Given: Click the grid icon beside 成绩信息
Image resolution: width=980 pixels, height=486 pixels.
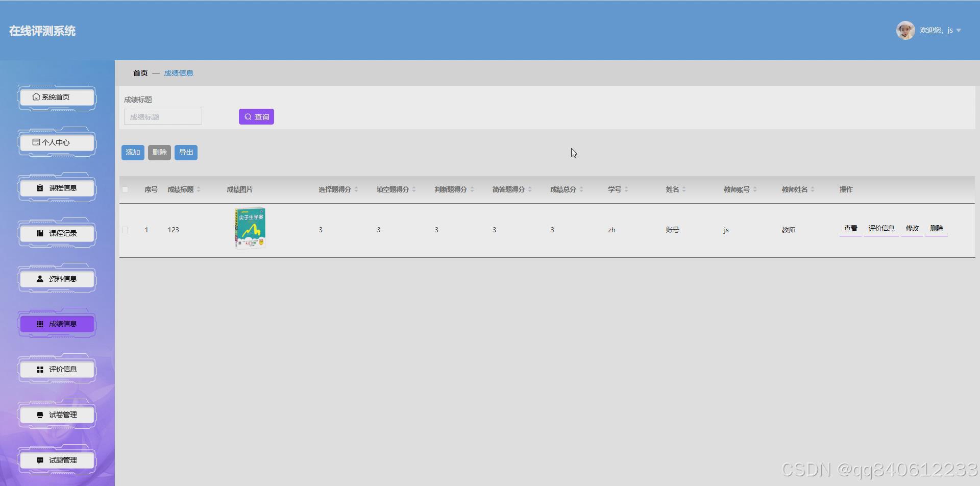Looking at the screenshot, I should (40, 324).
